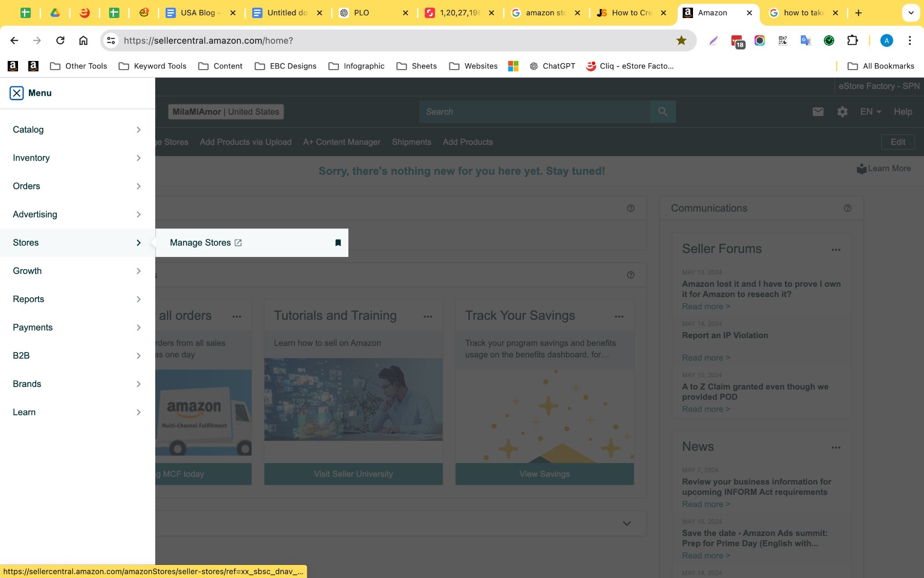
Task: Focus the Seller Central Search field
Action: [x=535, y=112]
